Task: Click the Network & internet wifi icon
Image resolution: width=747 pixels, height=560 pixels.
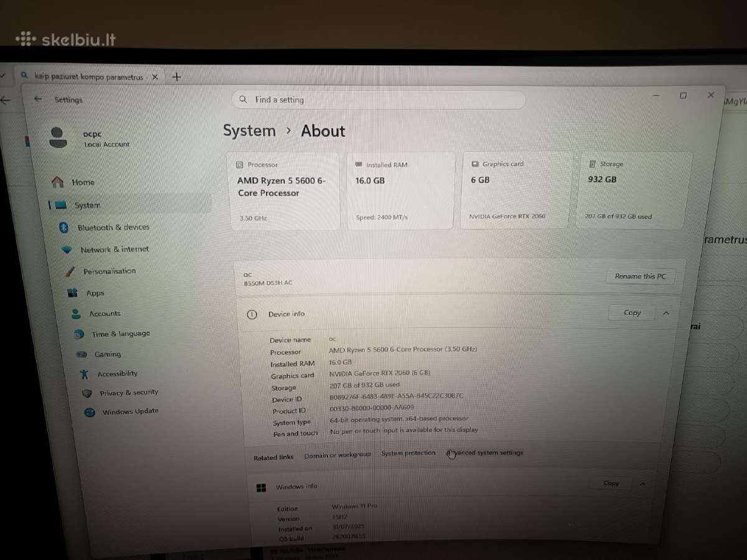Action: pos(67,250)
